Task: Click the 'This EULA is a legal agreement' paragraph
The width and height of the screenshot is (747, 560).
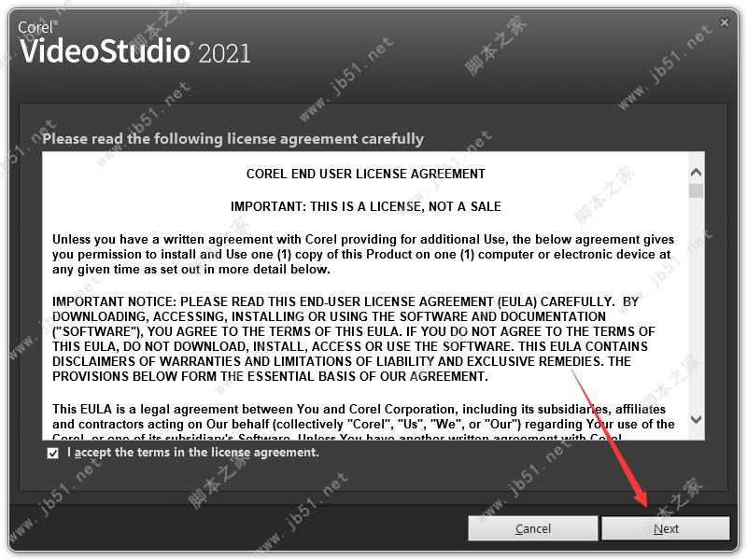Action: 363,421
